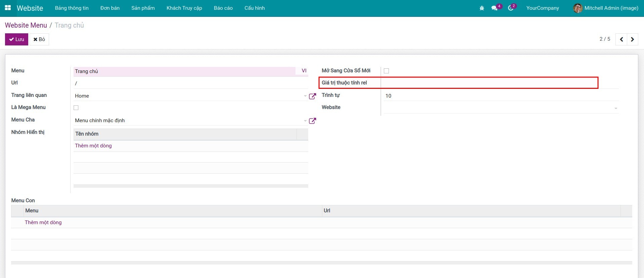This screenshot has width=644, height=278.
Task: Open the Website field dropdown
Action: [x=615, y=108]
